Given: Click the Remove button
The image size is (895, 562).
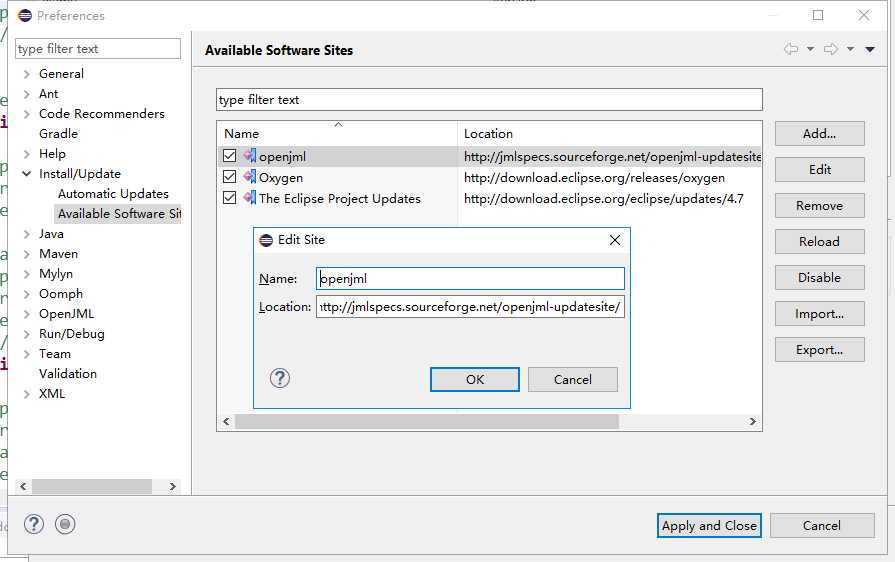Looking at the screenshot, I should 820,205.
